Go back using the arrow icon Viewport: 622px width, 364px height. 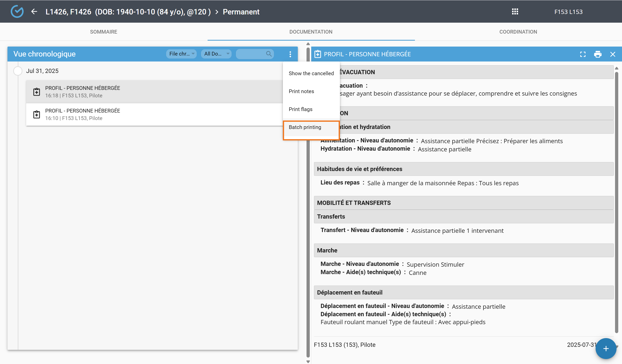pos(34,11)
